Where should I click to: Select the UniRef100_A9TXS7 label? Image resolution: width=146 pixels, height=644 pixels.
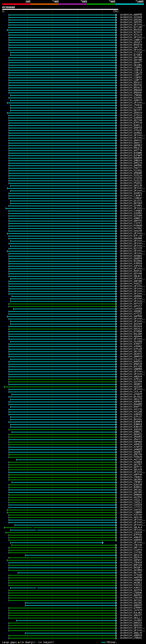point(131,306)
